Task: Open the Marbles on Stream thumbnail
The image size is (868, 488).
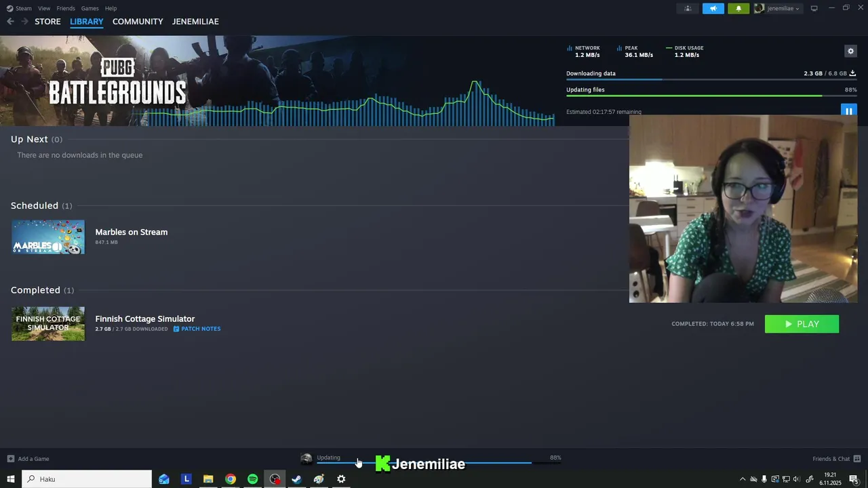Action: (48, 237)
